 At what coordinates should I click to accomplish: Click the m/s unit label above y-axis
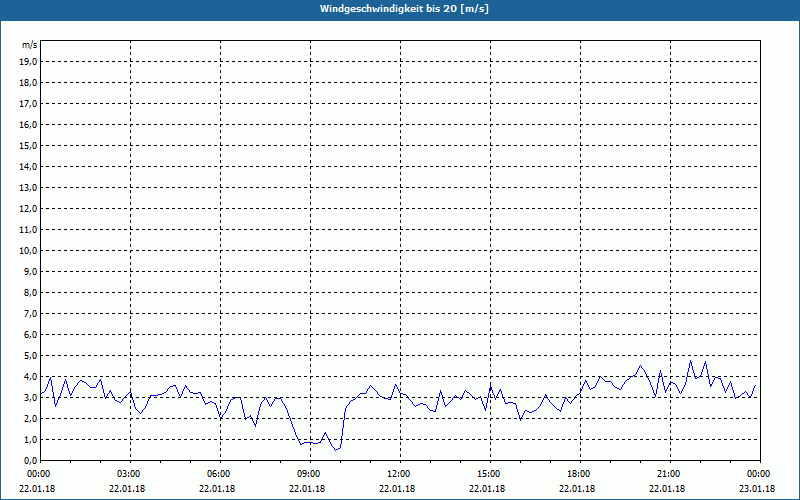point(30,45)
